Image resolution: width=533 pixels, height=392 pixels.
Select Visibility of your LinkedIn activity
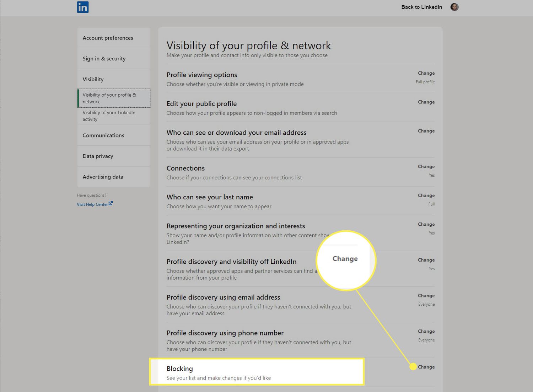coord(113,116)
